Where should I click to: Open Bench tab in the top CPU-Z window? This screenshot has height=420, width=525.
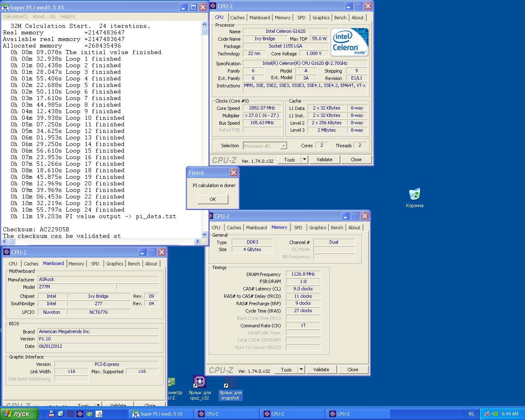point(340,18)
